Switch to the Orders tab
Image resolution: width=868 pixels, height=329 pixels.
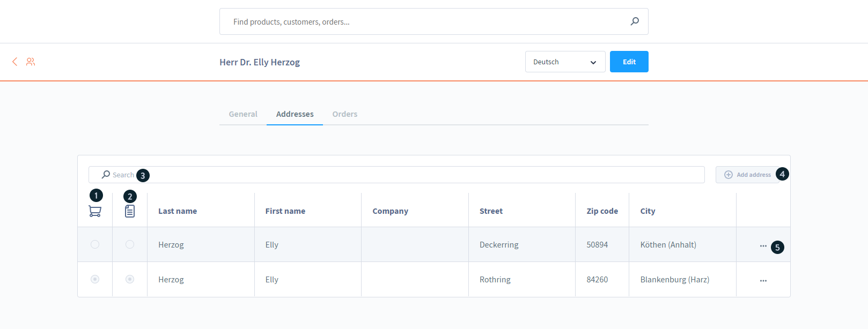[344, 114]
